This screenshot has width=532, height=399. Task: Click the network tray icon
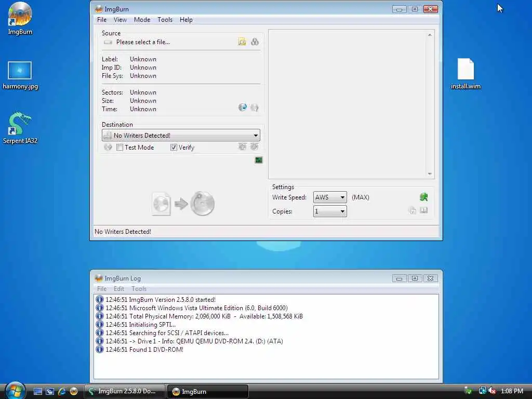pyautogui.click(x=482, y=391)
